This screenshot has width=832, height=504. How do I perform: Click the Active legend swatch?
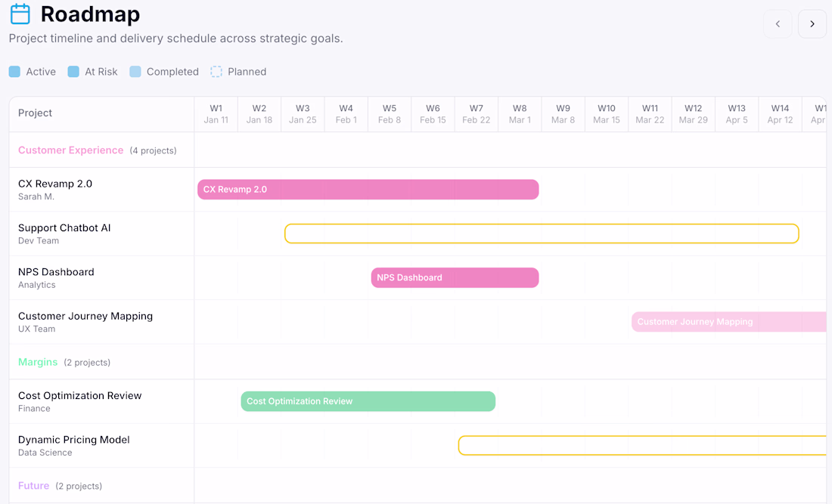click(14, 72)
